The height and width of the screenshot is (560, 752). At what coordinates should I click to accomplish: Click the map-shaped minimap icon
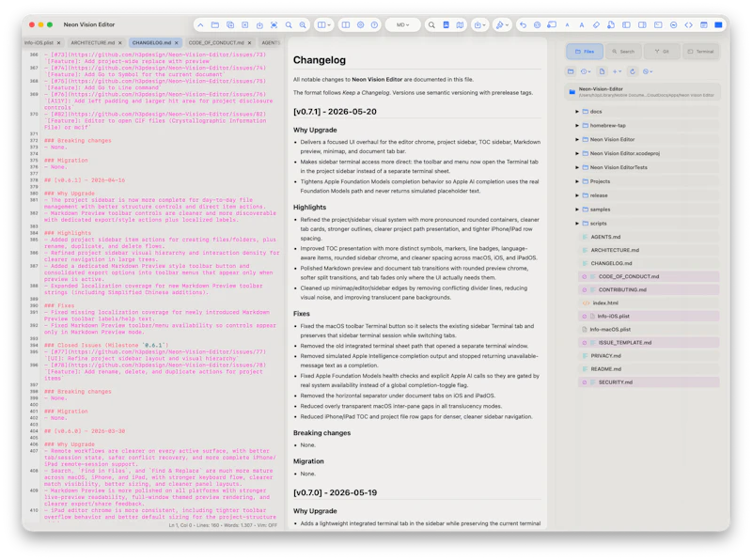(460, 25)
